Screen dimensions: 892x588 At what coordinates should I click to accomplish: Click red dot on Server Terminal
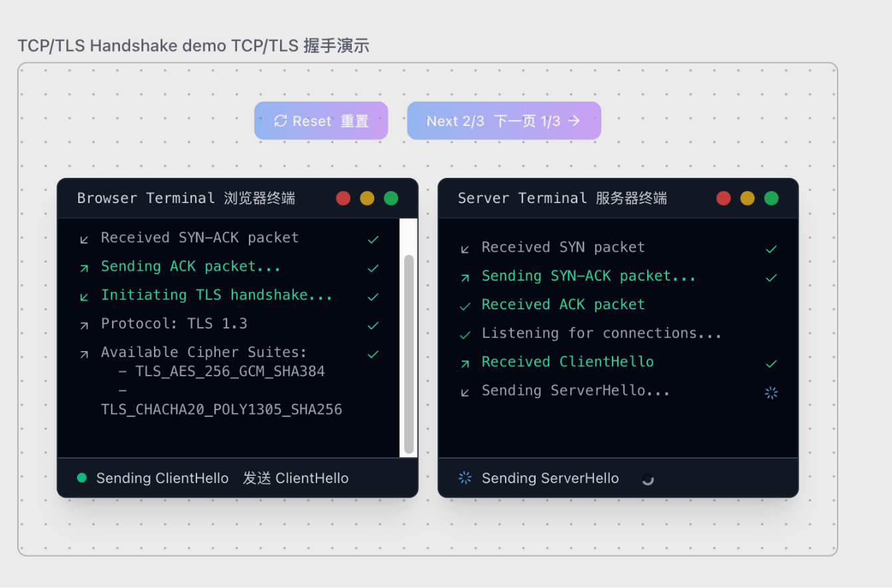[723, 198]
